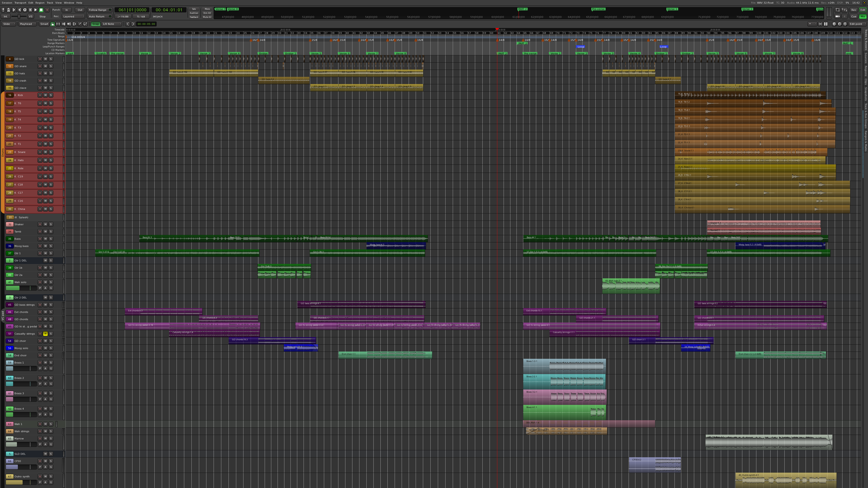Select the Cut (scissors) tool
868x488 pixels.
tap(63, 24)
